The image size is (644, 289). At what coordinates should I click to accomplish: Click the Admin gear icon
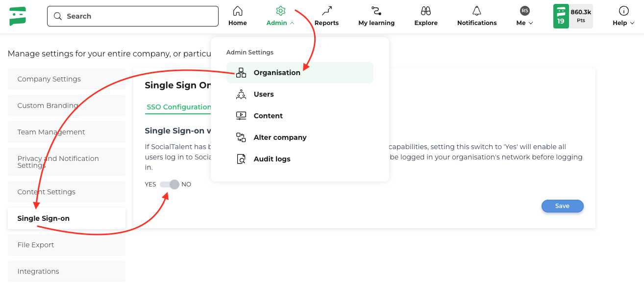(x=280, y=11)
